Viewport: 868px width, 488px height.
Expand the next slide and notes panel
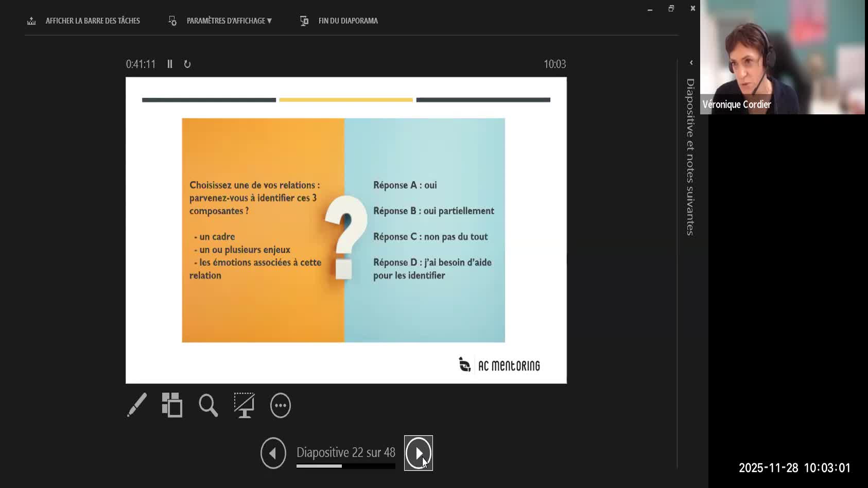tap(691, 63)
